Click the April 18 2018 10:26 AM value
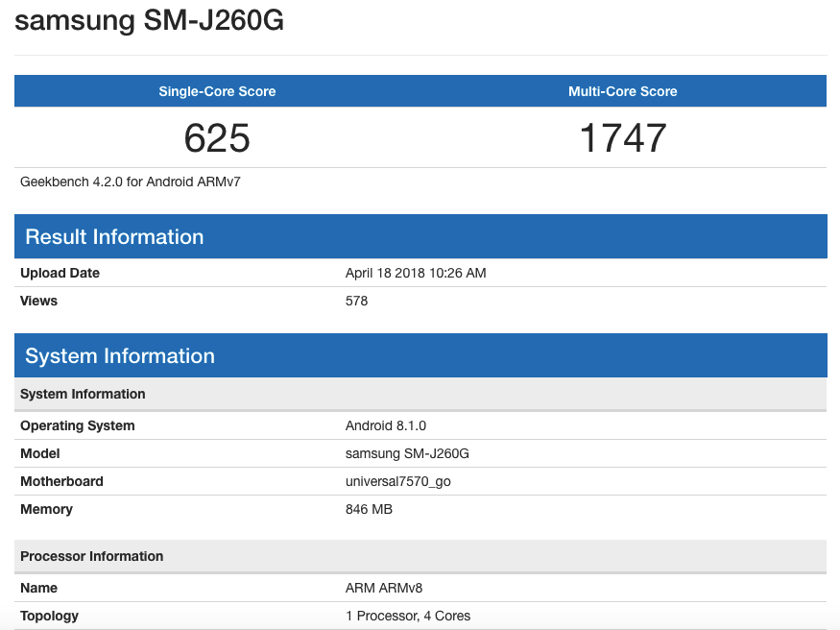Screen dimensions: 840x630 (x=416, y=273)
